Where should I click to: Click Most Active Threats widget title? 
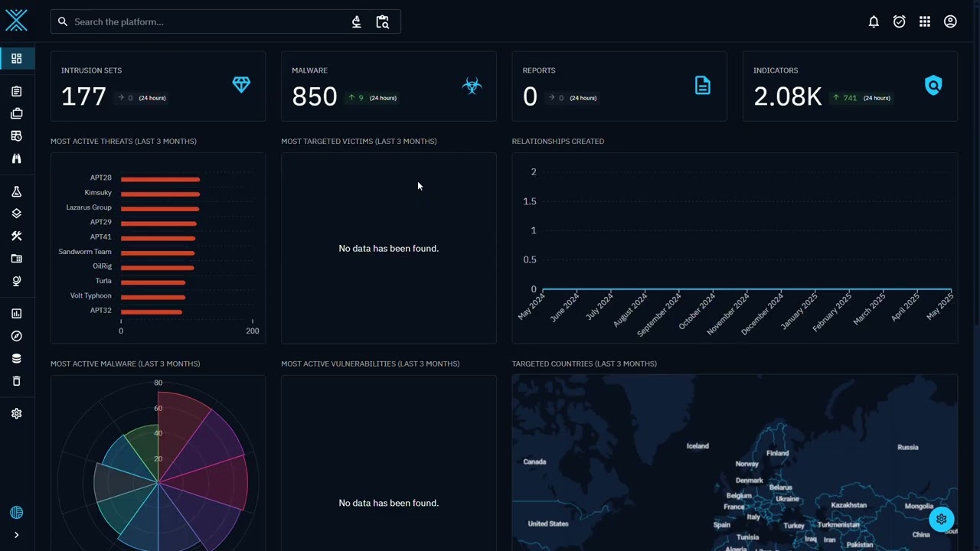point(123,142)
